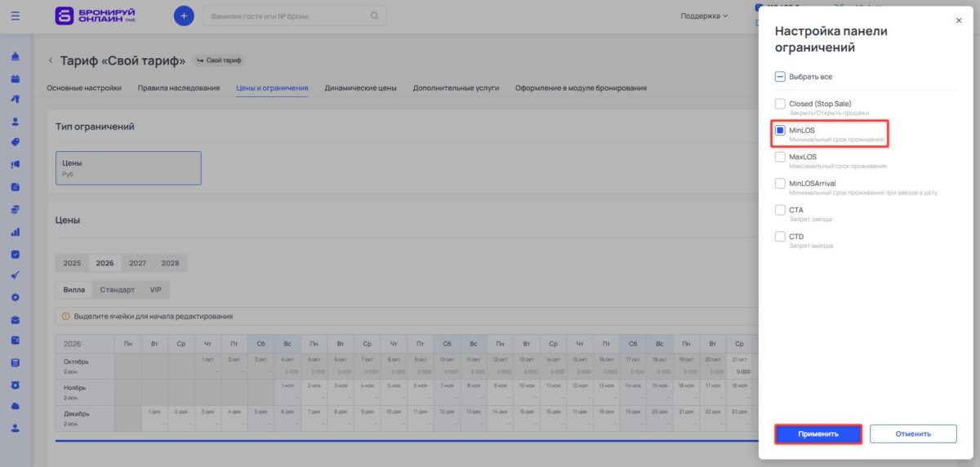Open the coins stack sidebar icon
Image resolution: width=980 pixels, height=467 pixels.
[x=16, y=209]
